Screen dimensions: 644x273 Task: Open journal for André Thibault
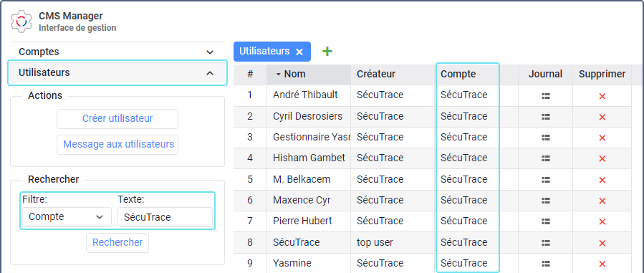545,96
